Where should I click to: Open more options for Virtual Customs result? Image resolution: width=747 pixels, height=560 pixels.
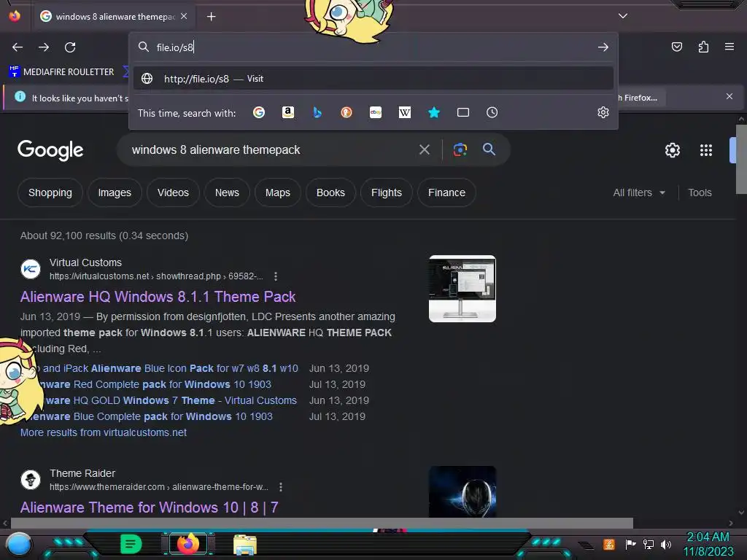[x=275, y=276]
